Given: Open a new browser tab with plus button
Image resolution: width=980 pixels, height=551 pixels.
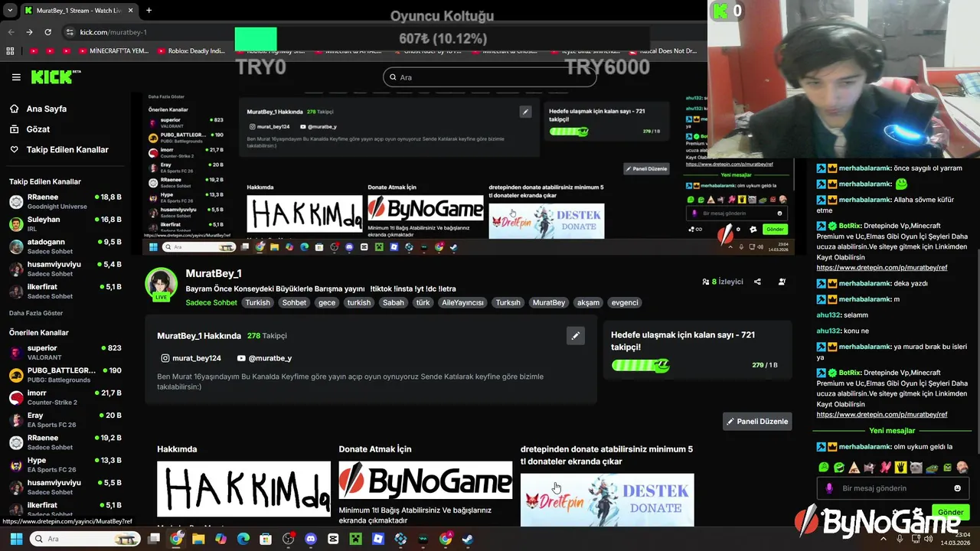Looking at the screenshot, I should [x=149, y=11].
